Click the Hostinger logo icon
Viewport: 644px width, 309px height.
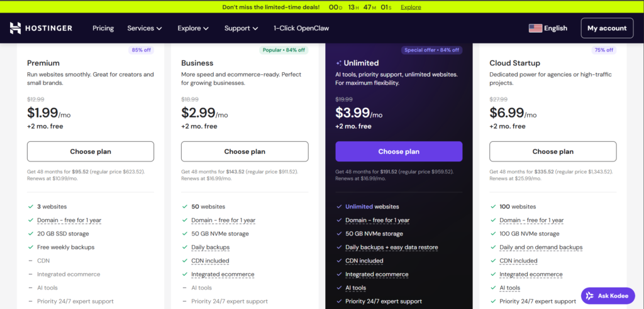pos(16,28)
